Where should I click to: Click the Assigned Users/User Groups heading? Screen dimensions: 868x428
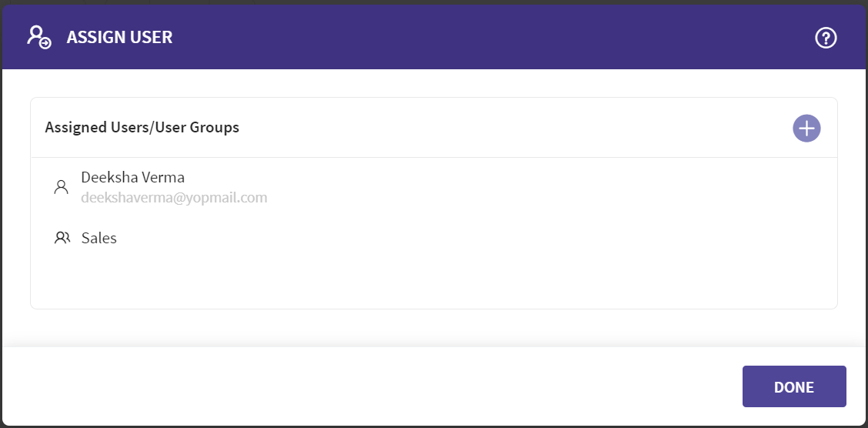(142, 127)
